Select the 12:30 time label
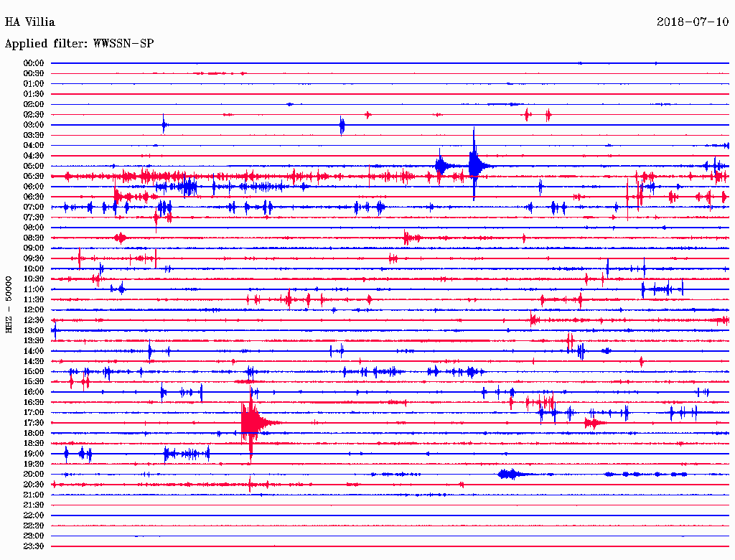The height and width of the screenshot is (560, 735). click(34, 320)
